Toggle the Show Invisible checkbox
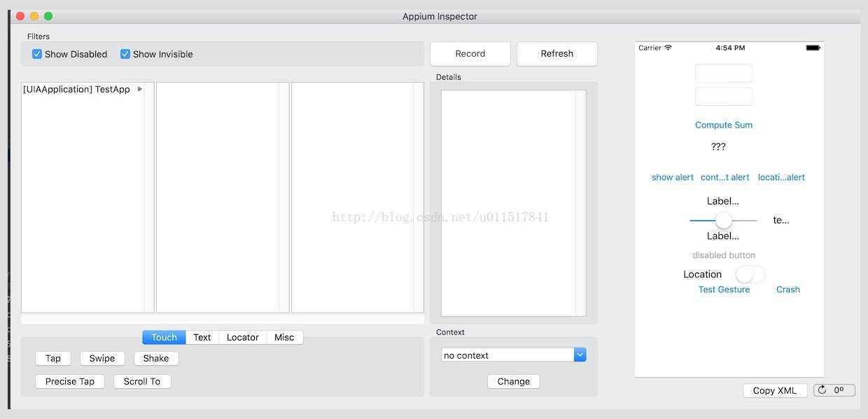 (125, 54)
